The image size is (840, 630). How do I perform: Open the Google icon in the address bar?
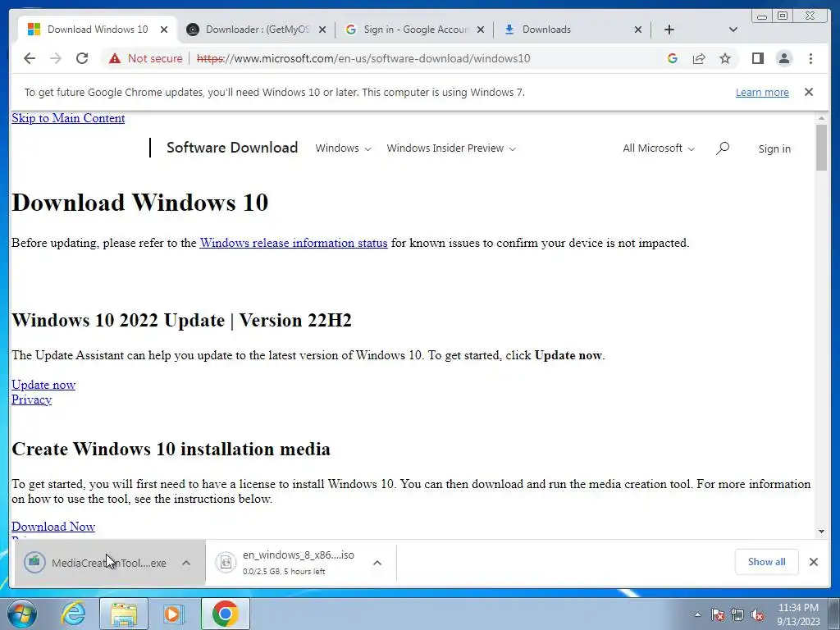tap(673, 58)
